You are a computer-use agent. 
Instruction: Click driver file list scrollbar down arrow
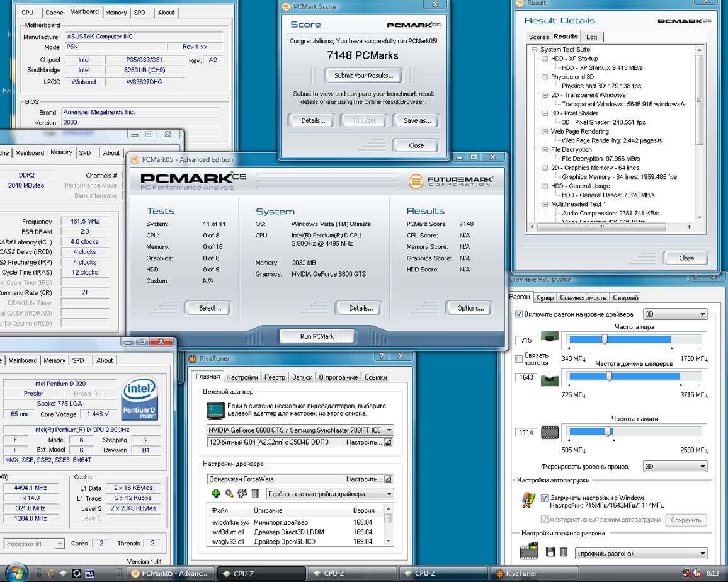[x=389, y=540]
